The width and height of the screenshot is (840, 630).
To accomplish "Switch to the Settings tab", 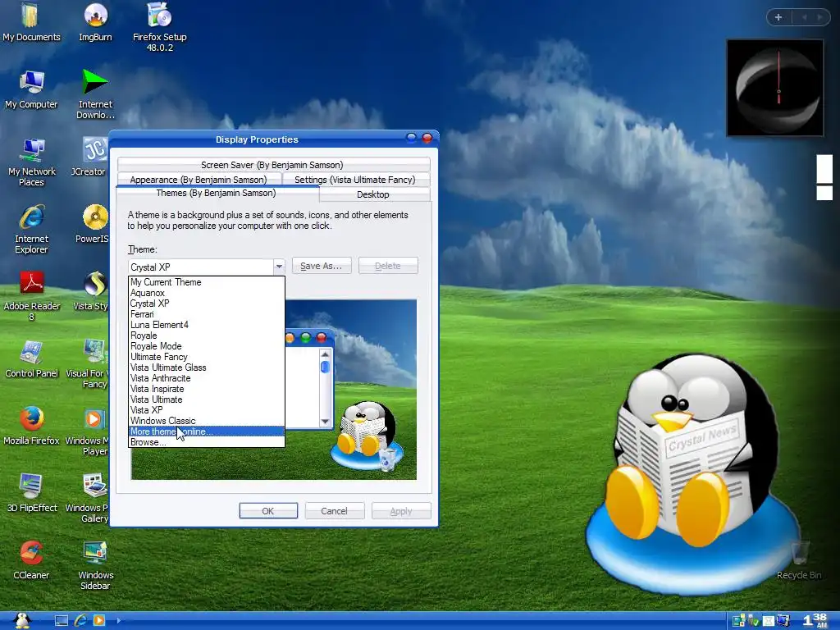I will [x=355, y=180].
